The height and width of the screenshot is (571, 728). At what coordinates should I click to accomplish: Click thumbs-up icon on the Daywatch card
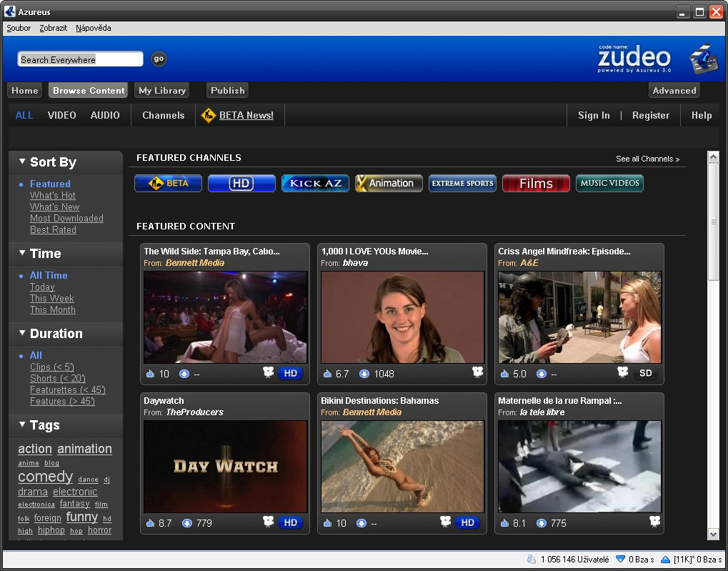(151, 523)
